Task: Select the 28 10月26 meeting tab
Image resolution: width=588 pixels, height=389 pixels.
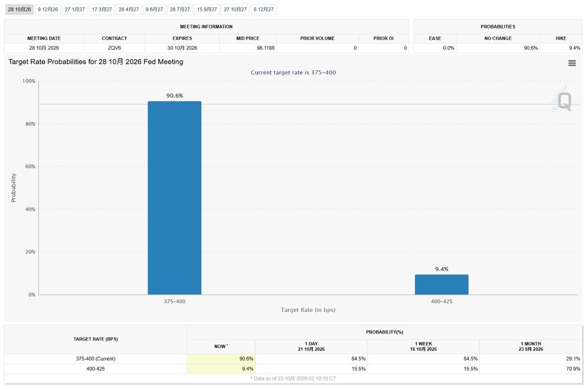Action: coord(19,9)
